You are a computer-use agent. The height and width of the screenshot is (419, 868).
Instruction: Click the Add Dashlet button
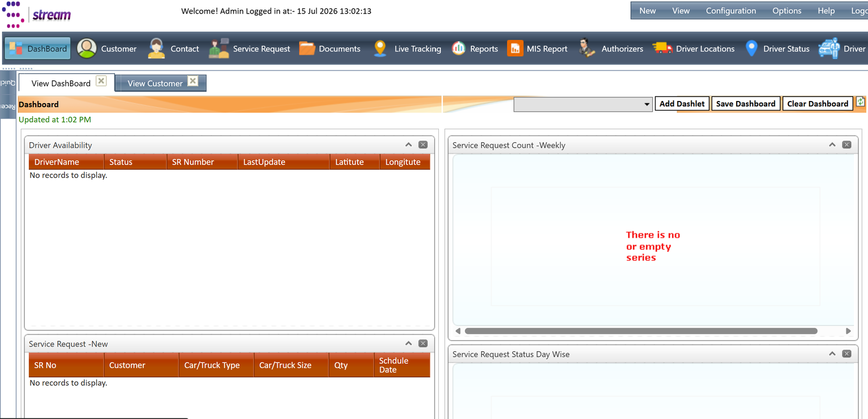(682, 104)
